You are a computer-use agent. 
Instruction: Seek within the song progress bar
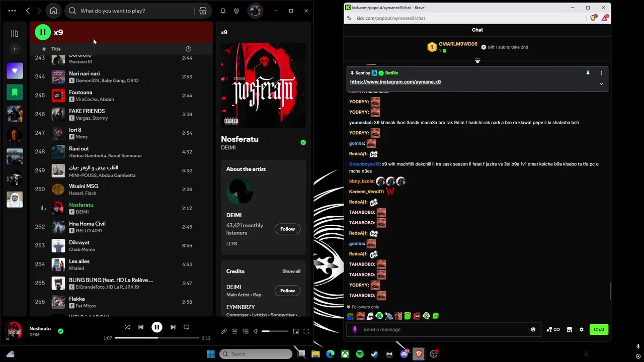[x=157, y=338]
